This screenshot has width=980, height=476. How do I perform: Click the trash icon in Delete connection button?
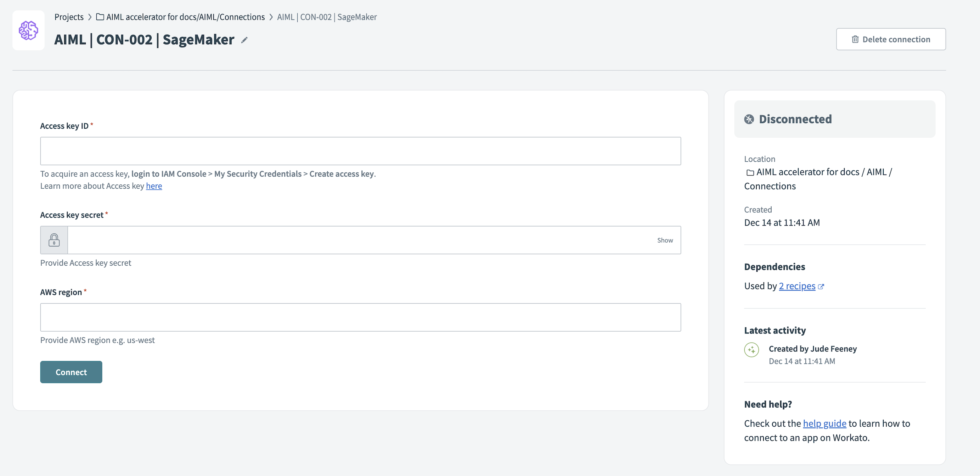pyautogui.click(x=855, y=39)
